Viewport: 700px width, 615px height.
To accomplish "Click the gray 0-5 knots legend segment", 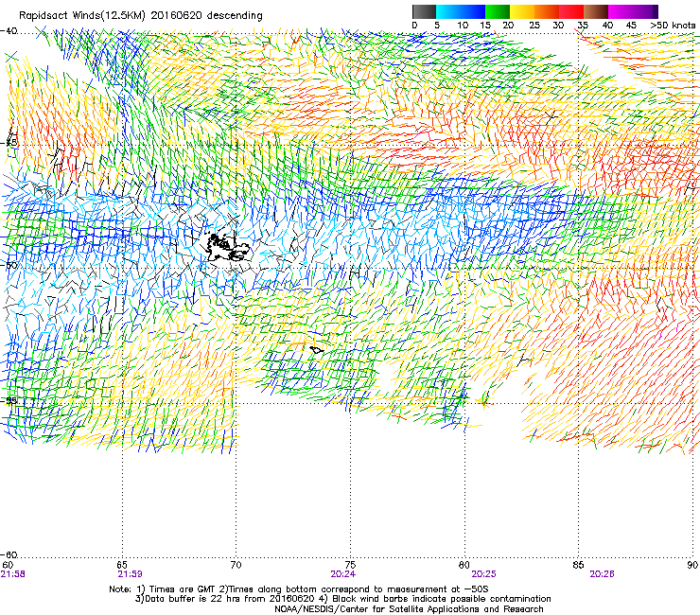I will (424, 11).
